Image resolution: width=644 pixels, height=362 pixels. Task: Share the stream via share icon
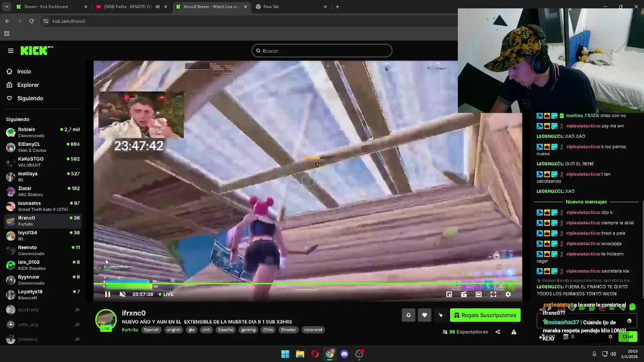(x=498, y=332)
